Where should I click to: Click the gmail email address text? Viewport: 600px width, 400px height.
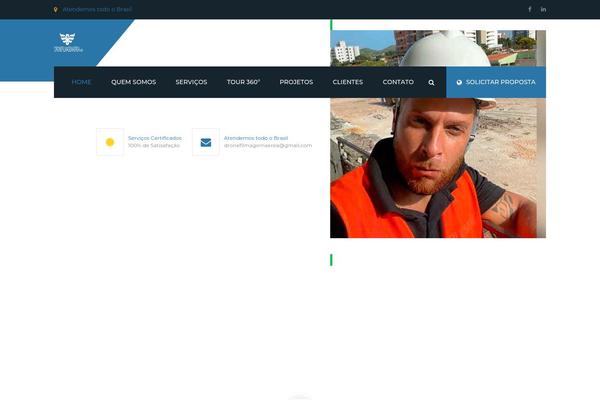coord(268,145)
